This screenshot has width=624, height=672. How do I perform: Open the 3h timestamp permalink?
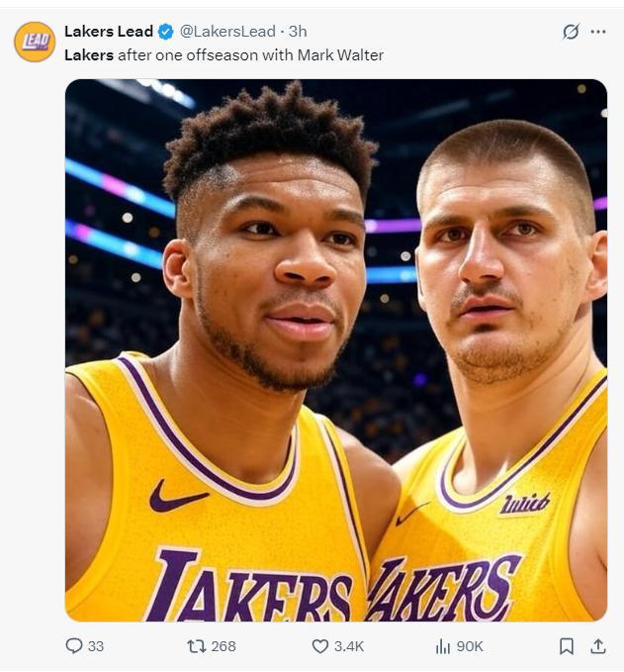[x=298, y=32]
